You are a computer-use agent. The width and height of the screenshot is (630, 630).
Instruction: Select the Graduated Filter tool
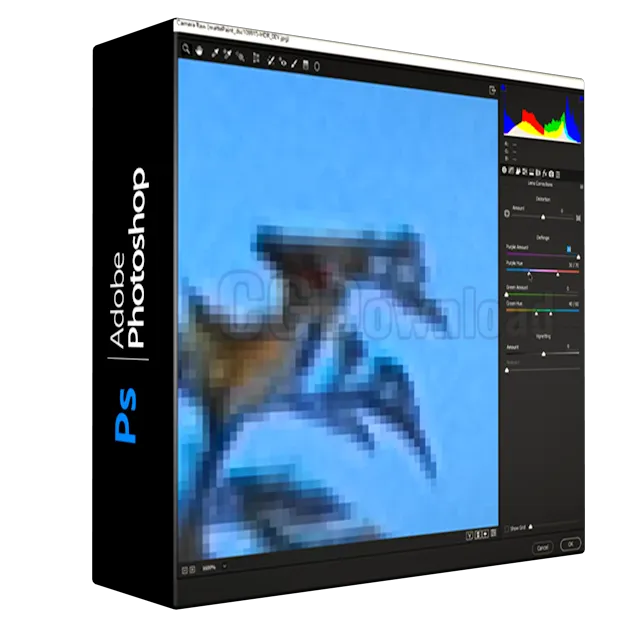tap(306, 65)
